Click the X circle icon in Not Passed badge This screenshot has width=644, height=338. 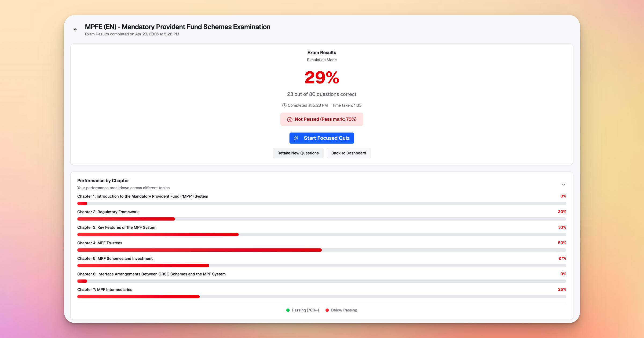pyautogui.click(x=290, y=119)
